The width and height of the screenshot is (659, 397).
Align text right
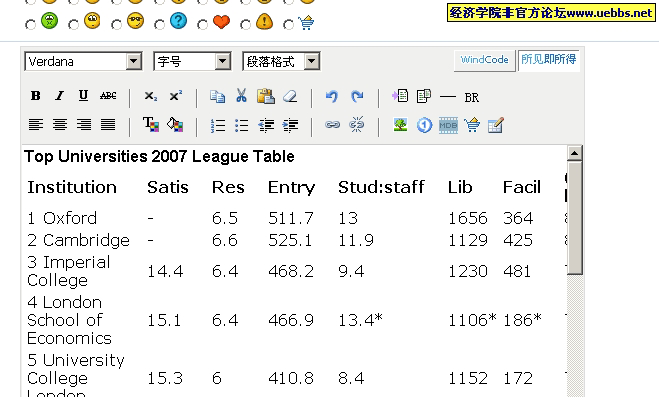84,125
